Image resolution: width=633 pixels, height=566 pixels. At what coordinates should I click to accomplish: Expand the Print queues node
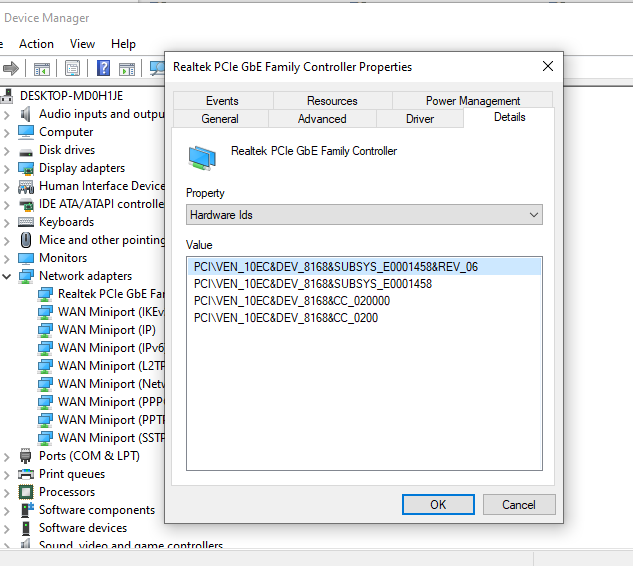tap(6, 475)
